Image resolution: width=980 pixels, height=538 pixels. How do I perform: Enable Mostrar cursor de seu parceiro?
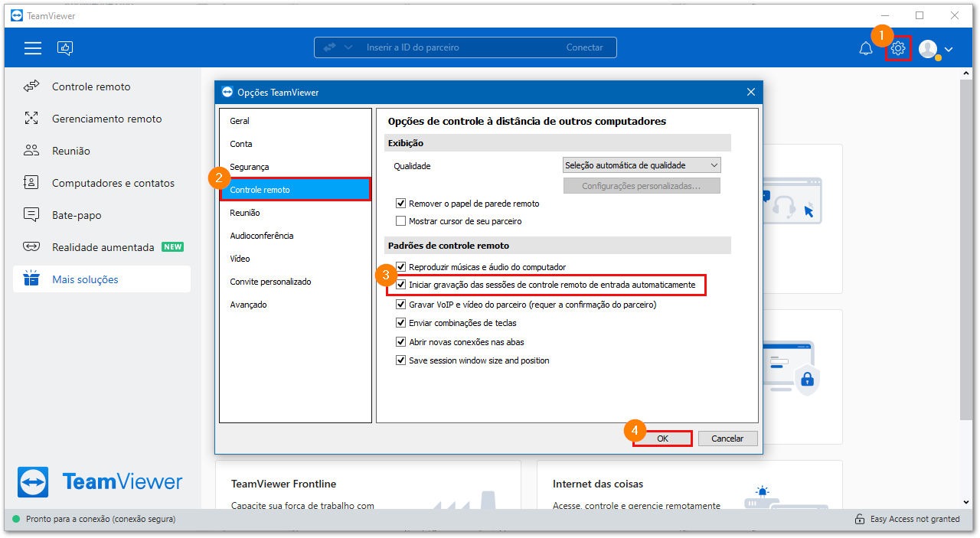tap(400, 221)
